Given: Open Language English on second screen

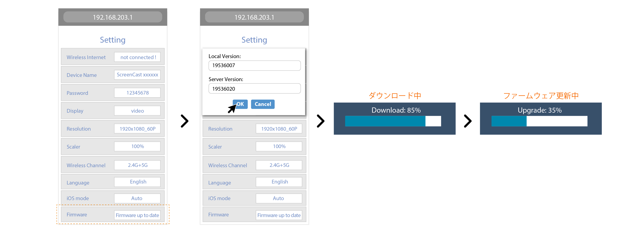Looking at the screenshot, I should coord(279,182).
